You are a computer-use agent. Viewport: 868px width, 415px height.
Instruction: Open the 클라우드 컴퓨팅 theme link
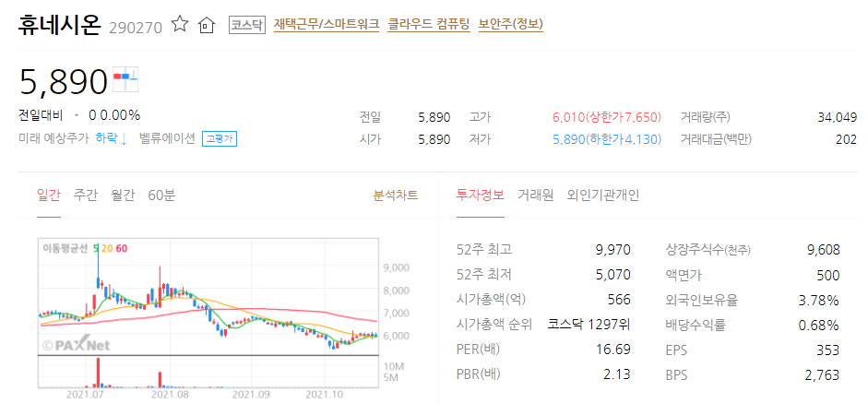[428, 24]
